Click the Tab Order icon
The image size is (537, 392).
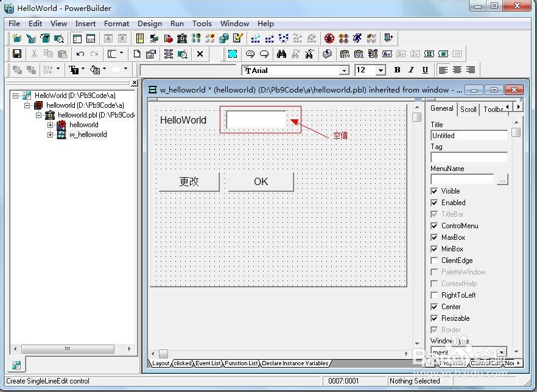point(169,54)
